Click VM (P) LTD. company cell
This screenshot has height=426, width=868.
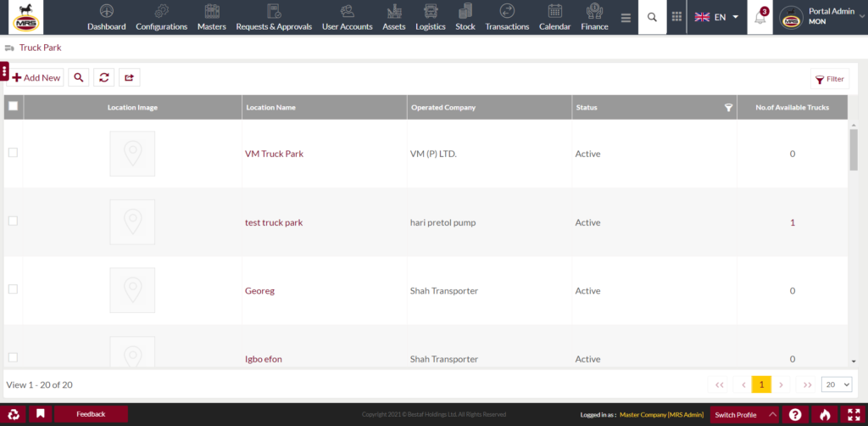pos(433,154)
